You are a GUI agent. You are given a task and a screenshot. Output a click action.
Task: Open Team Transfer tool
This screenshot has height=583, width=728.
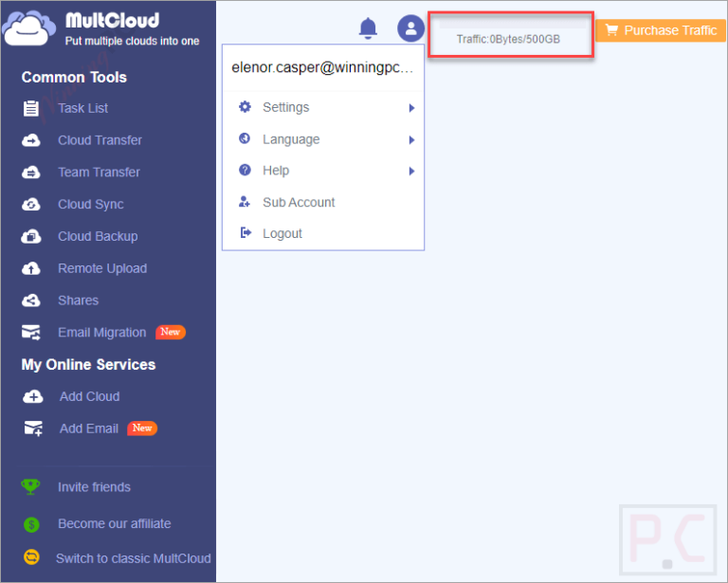tap(99, 173)
